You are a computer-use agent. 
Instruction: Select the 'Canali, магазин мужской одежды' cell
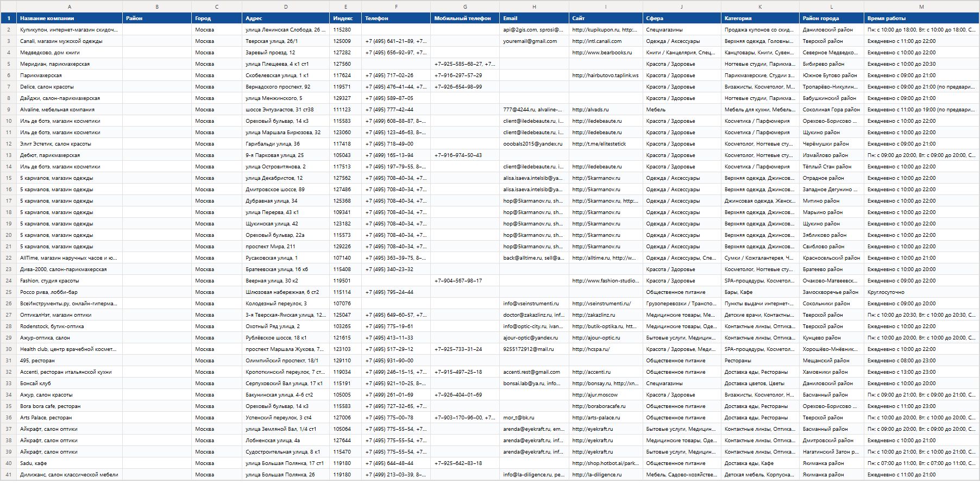pos(70,41)
